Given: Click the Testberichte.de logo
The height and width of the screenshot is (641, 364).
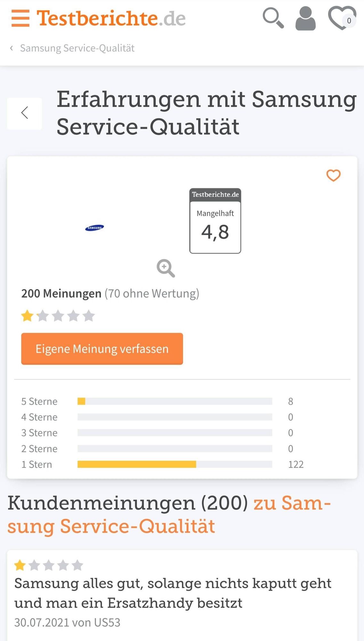Looking at the screenshot, I should click(x=111, y=18).
